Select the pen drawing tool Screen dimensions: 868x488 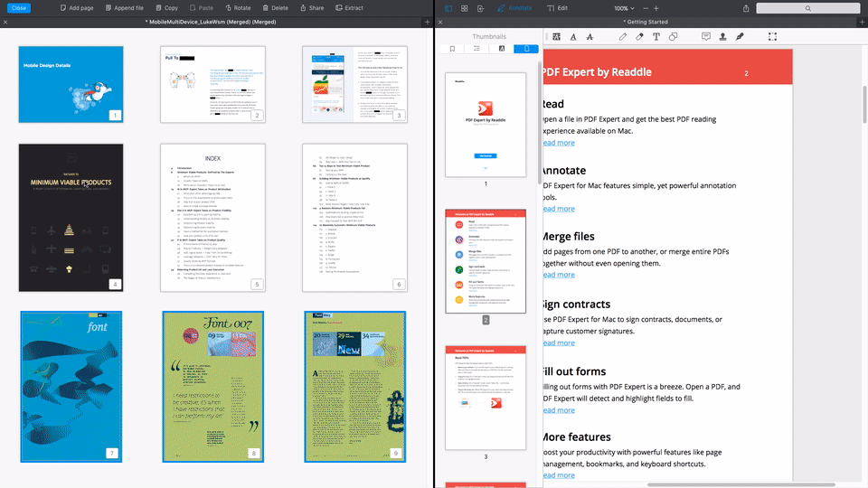pyautogui.click(x=623, y=36)
